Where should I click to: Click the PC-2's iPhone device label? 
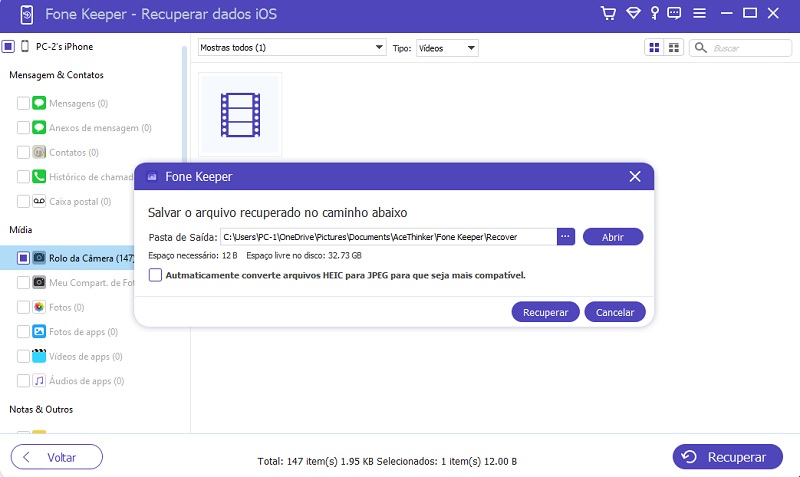point(64,47)
